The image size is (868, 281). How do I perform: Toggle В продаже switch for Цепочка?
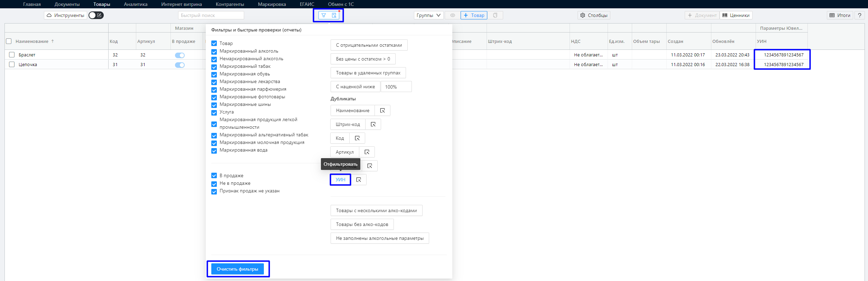pos(180,65)
